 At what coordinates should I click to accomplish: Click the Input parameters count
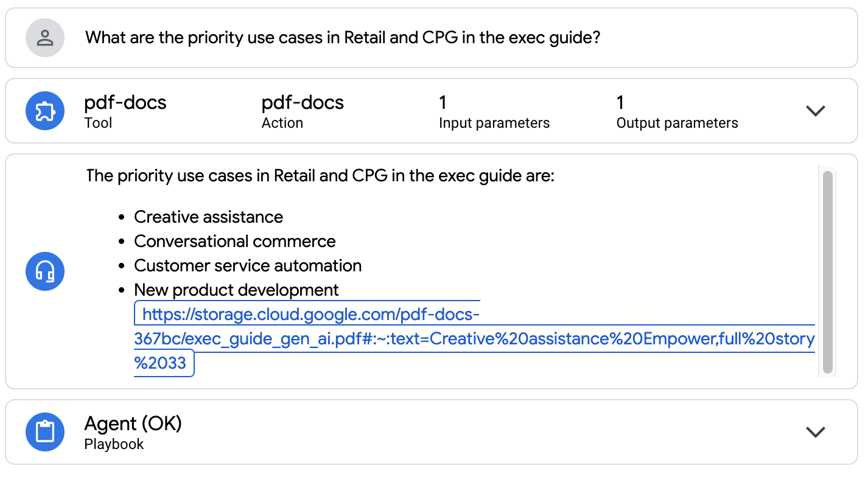pos(443,103)
